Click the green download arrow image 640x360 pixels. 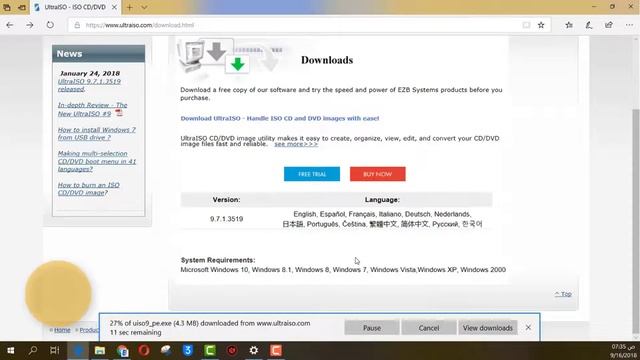[x=238, y=64]
